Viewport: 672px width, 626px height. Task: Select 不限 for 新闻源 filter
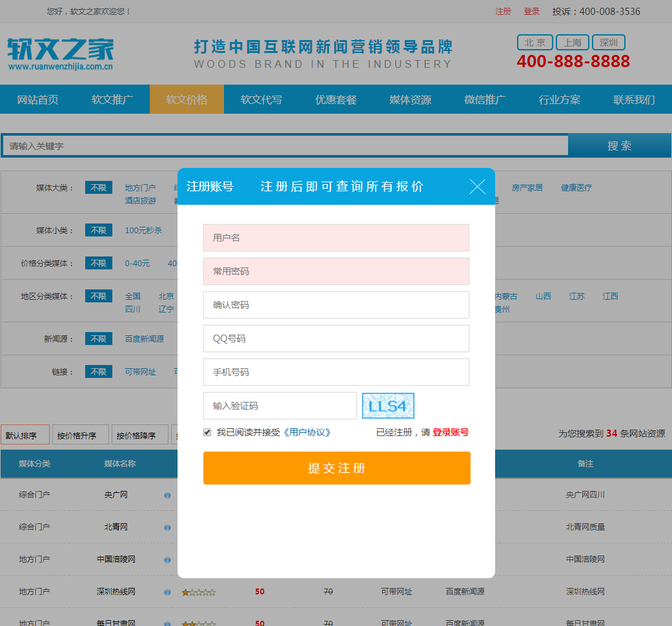click(x=98, y=339)
